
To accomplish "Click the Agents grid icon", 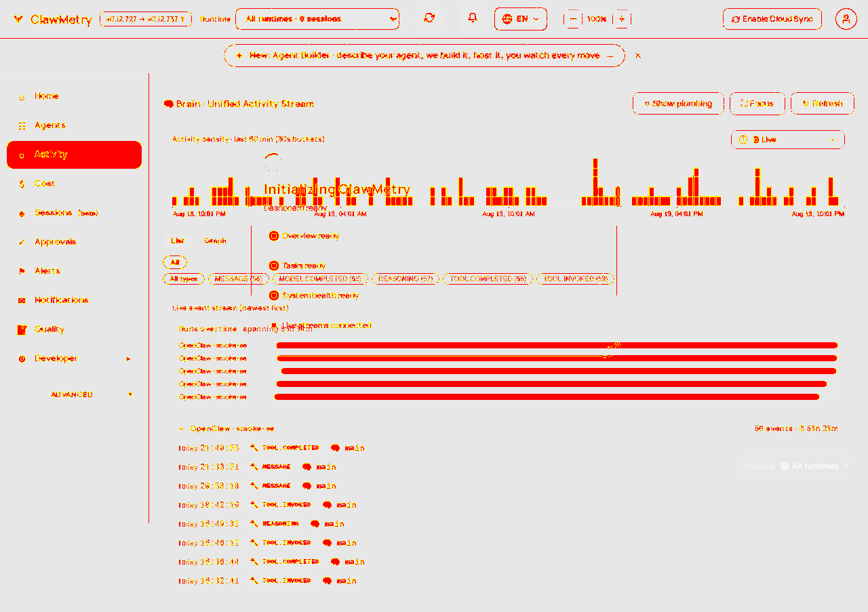I will pyautogui.click(x=22, y=126).
